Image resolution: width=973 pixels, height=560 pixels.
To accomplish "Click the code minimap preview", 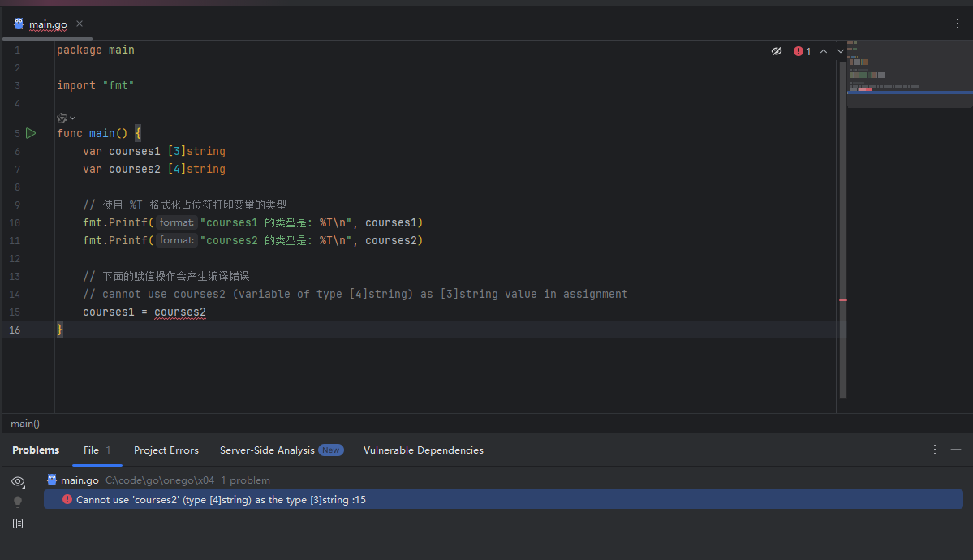I will click(910, 74).
